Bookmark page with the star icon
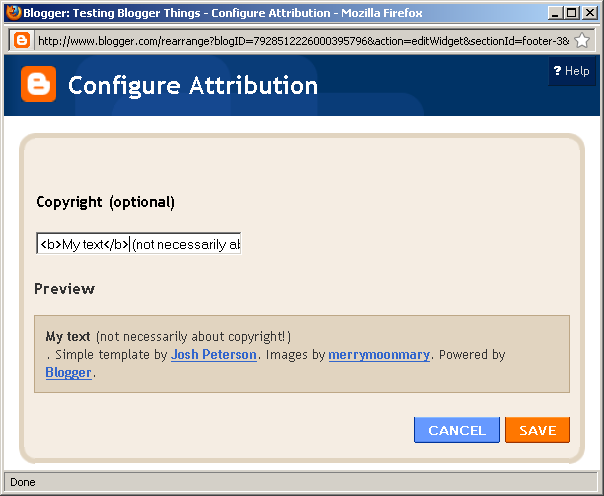 click(582, 40)
